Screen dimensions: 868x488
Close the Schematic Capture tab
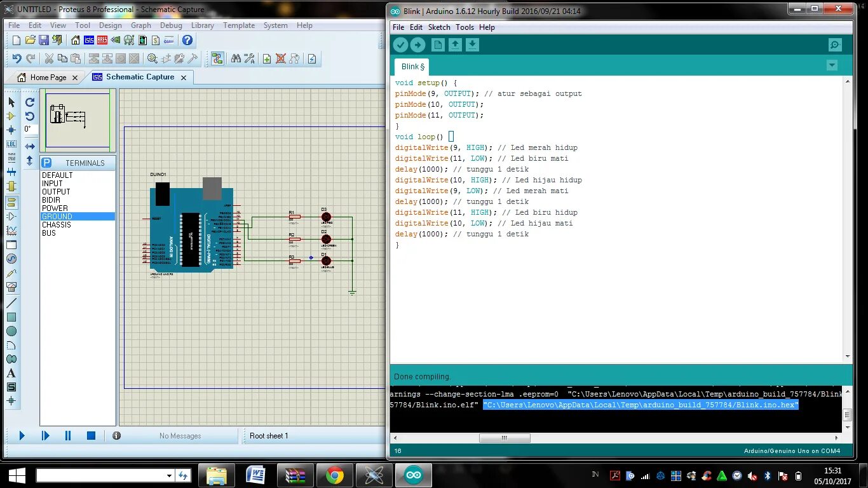coord(184,77)
